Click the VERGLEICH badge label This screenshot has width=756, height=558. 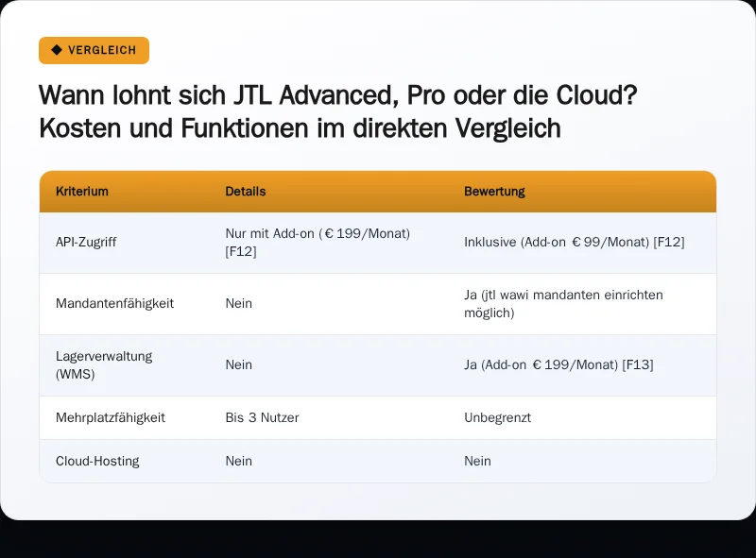[x=102, y=50]
